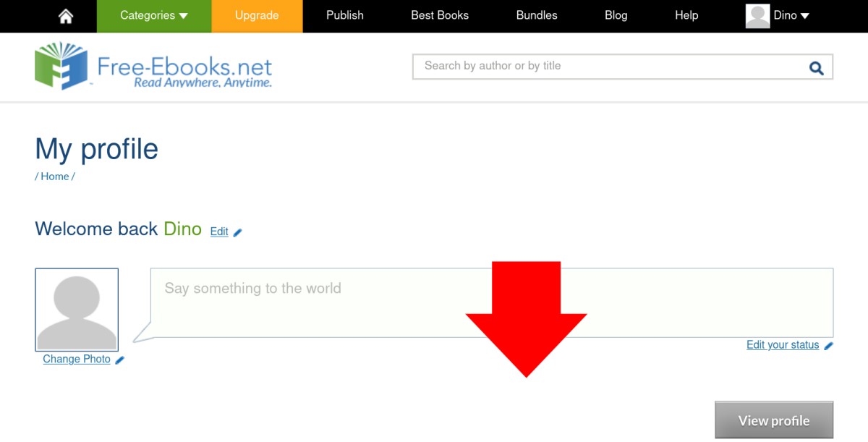Click the pencil icon beside Edit your status
This screenshot has width=868, height=442.
pyautogui.click(x=829, y=346)
